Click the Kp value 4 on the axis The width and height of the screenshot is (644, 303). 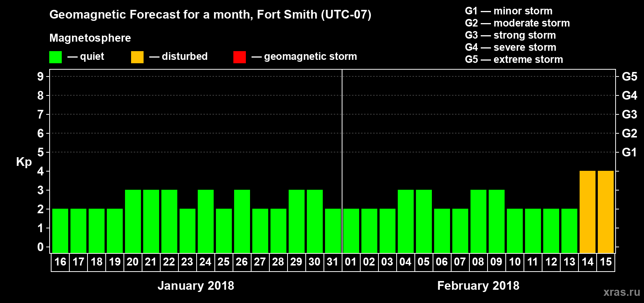click(41, 172)
